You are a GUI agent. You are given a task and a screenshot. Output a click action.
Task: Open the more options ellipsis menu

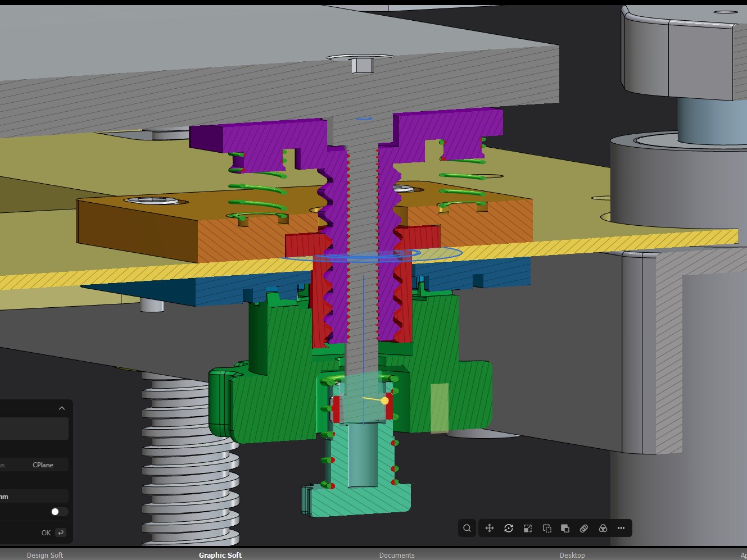point(621,528)
